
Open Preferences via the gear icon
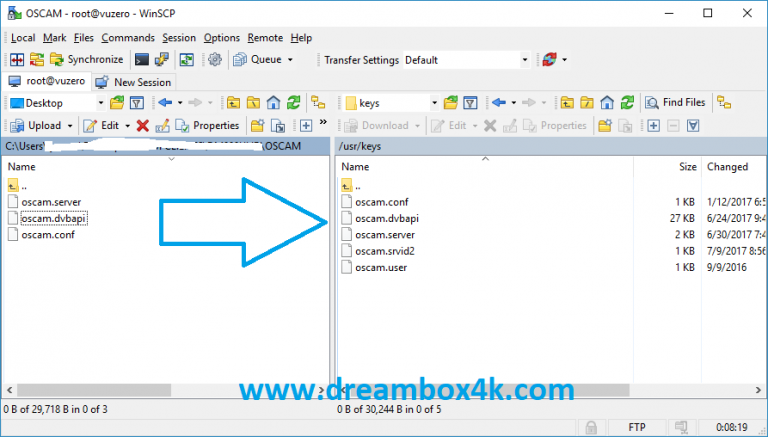click(x=215, y=60)
